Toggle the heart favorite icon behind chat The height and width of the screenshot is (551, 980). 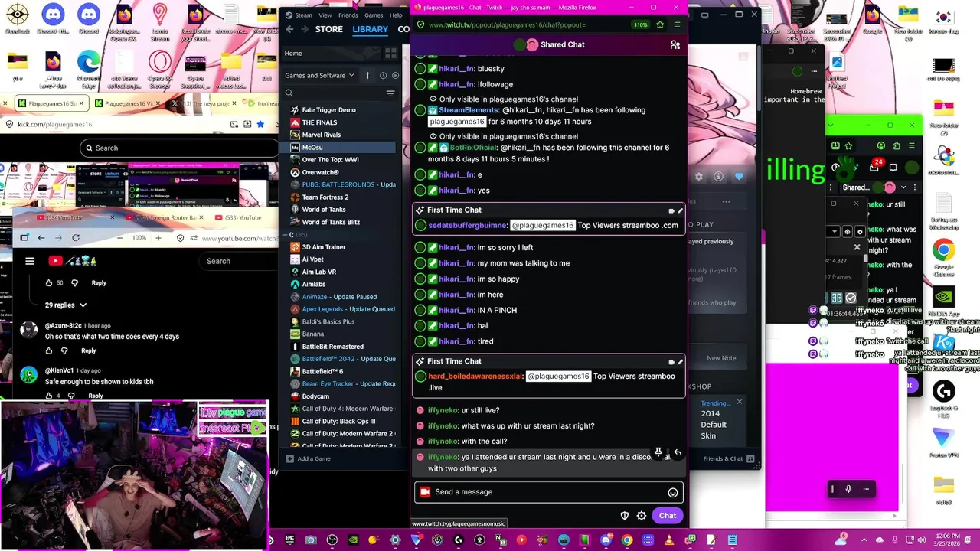739,177
